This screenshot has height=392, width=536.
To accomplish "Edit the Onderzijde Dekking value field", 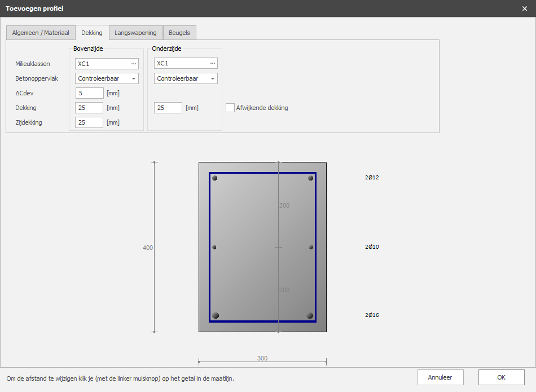I will click(x=168, y=108).
